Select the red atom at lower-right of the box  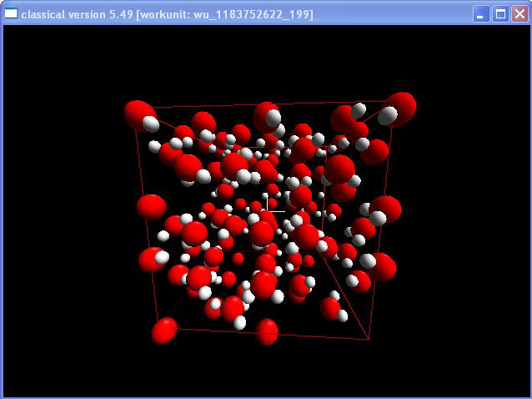[x=380, y=266]
